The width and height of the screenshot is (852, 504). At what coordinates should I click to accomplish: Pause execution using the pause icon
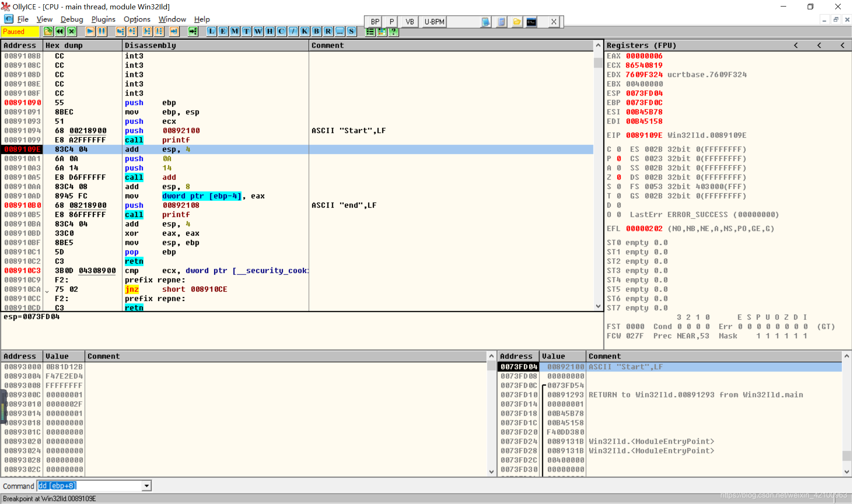[102, 31]
